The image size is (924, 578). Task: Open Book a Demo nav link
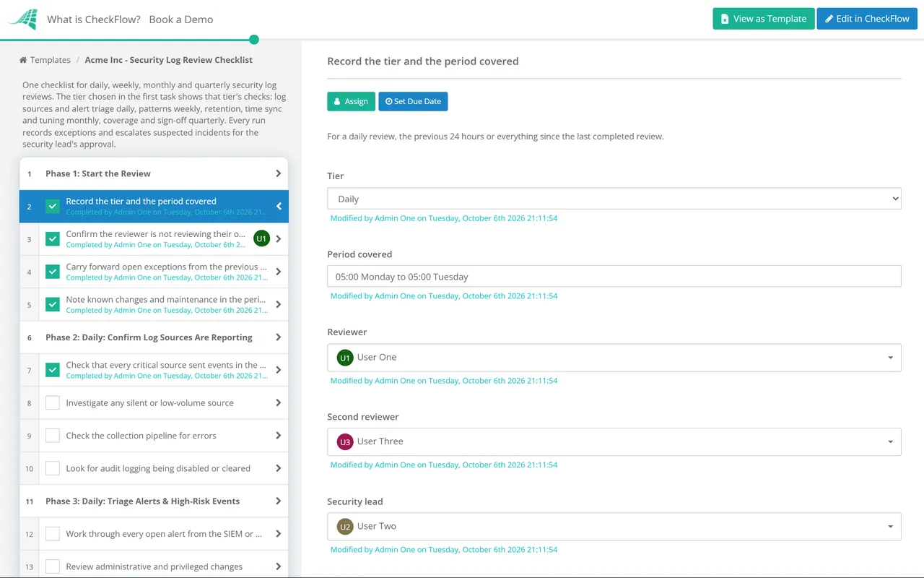[x=181, y=20]
